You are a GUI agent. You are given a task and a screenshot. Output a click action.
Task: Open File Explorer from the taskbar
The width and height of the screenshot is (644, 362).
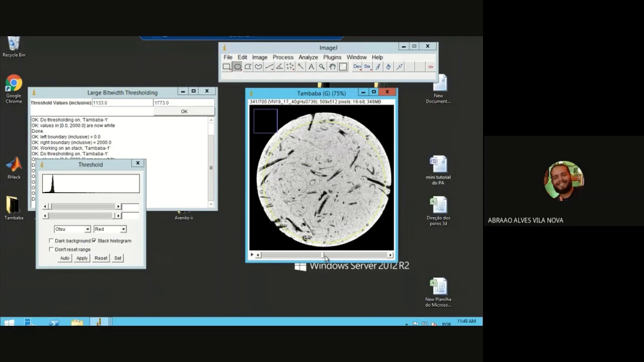77,322
